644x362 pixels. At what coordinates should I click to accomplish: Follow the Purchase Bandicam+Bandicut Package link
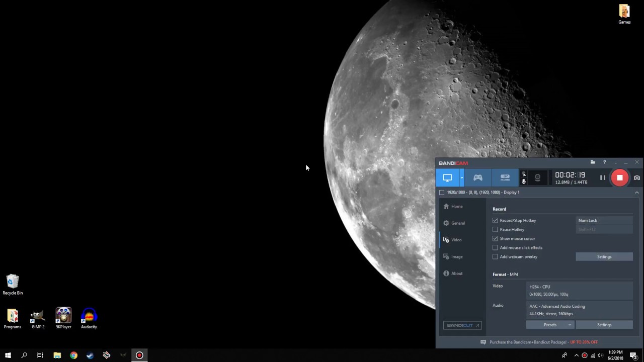(x=543, y=342)
